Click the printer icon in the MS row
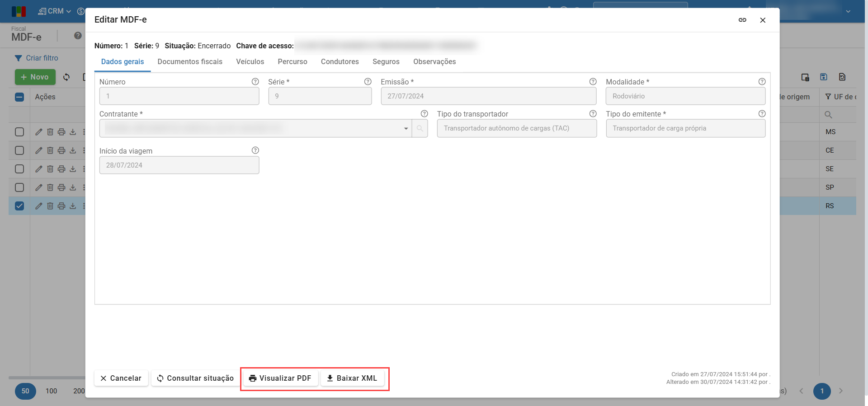This screenshot has height=406, width=868. pyautogui.click(x=61, y=132)
